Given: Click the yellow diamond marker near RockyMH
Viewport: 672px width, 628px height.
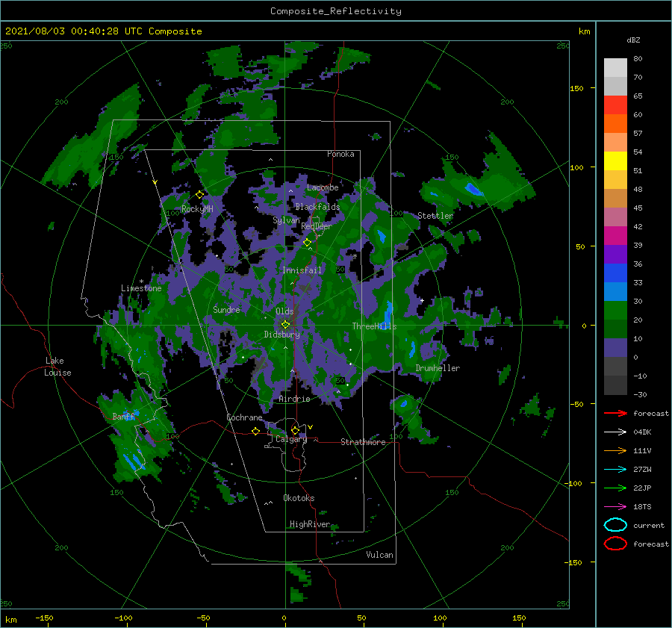Looking at the screenshot, I should (199, 195).
